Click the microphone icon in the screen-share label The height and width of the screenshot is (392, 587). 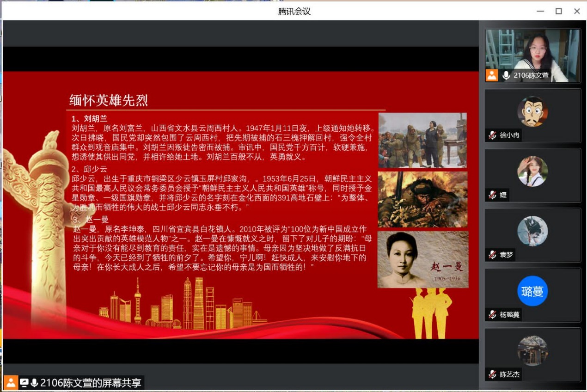click(x=34, y=383)
